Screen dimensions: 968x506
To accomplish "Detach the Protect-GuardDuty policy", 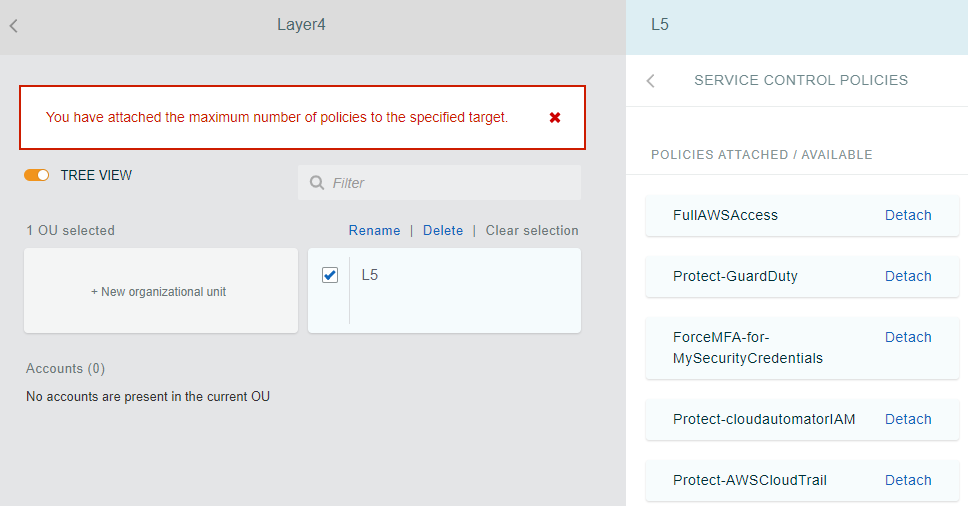I will click(908, 276).
